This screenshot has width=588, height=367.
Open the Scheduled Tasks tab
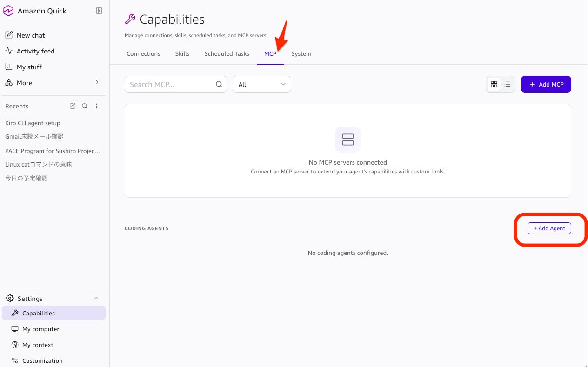click(x=227, y=53)
